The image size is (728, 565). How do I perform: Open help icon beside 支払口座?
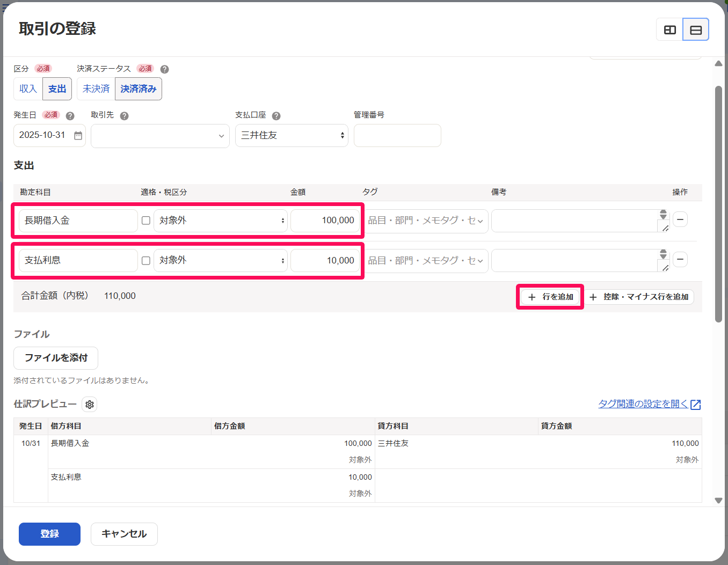[x=276, y=116]
